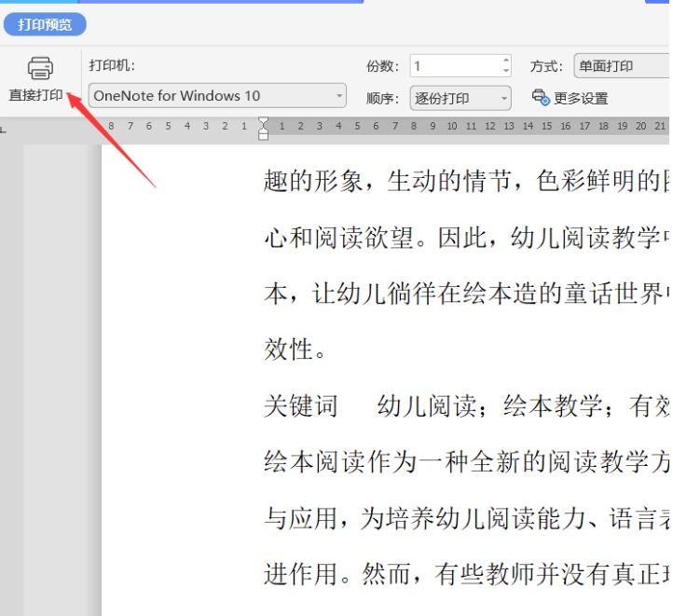
Task: Click the tab stop selector at ruler corner
Action: point(4,130)
